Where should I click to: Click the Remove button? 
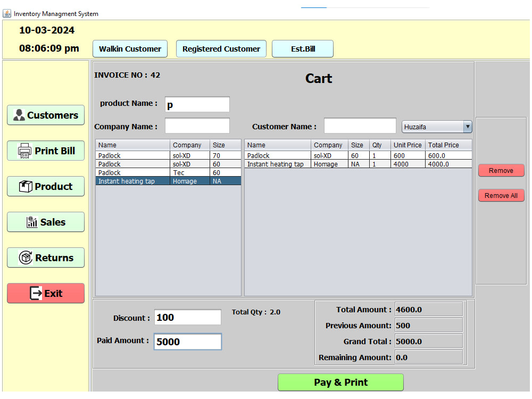coord(501,170)
